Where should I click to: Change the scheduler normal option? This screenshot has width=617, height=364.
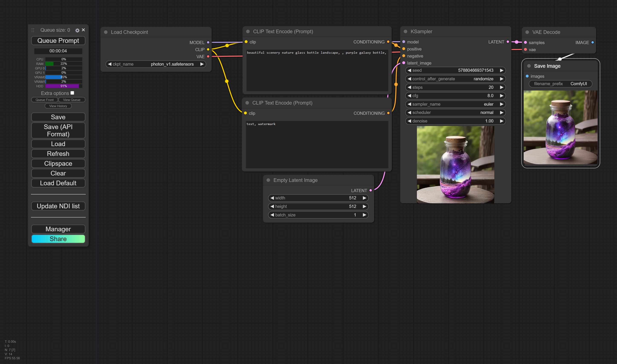click(x=455, y=113)
